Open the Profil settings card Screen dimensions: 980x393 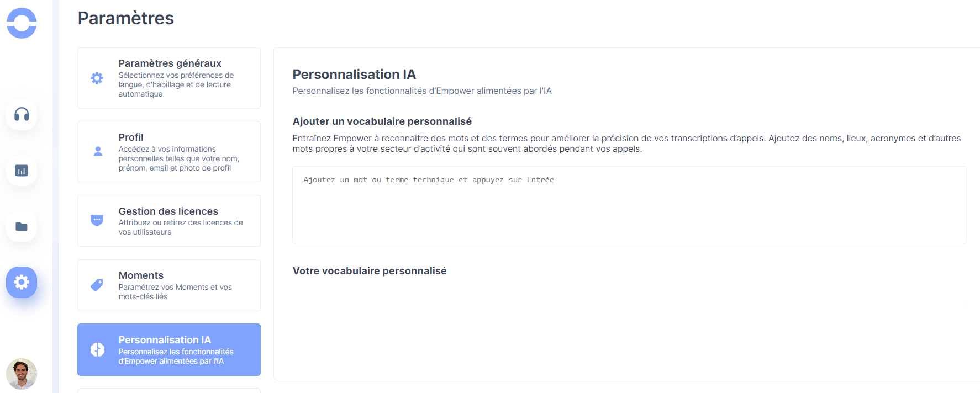(x=169, y=151)
